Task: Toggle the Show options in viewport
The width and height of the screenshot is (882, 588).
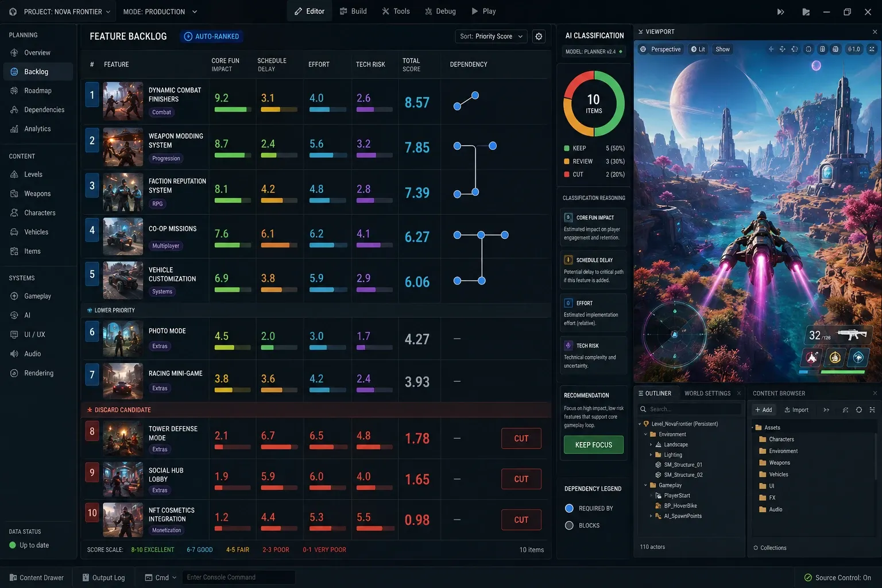Action: [x=722, y=49]
